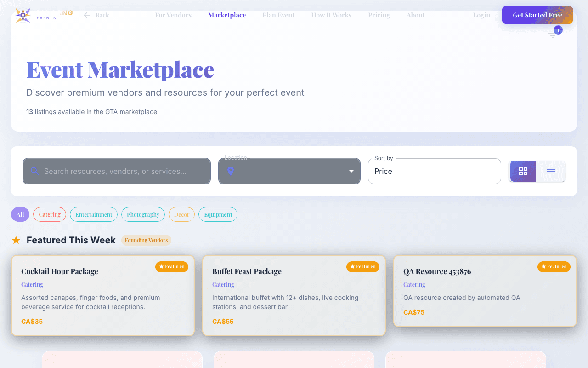Select How It Works in the navigation
The height and width of the screenshot is (368, 588).
(331, 15)
